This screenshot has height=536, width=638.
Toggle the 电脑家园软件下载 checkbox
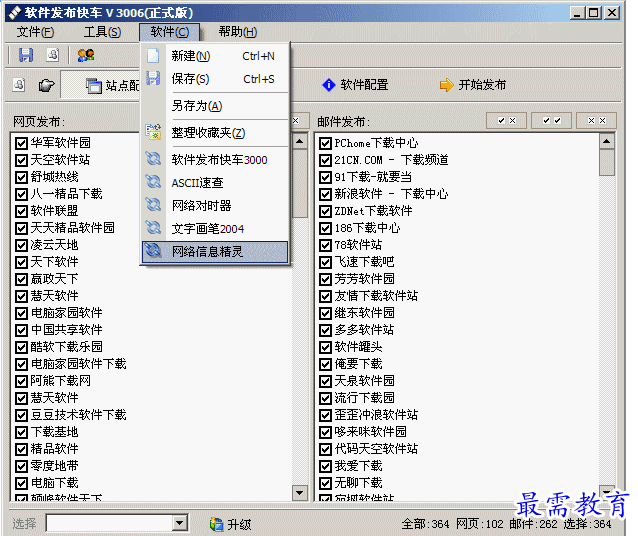[21, 364]
